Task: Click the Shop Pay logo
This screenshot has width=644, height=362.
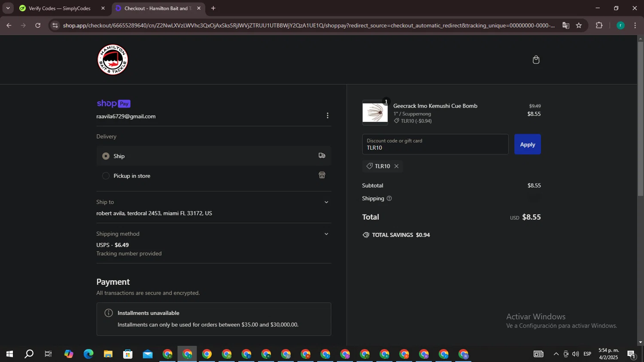Action: click(113, 103)
